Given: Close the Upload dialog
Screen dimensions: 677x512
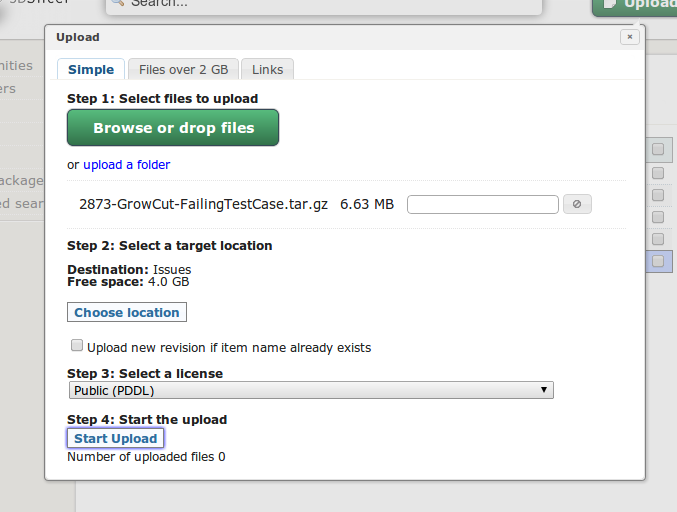Looking at the screenshot, I should [629, 37].
